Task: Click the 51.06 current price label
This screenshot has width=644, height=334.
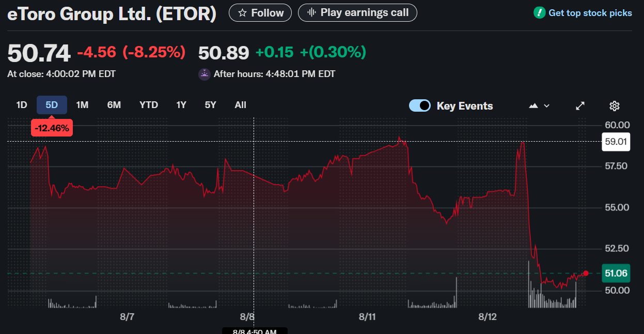Action: 616,274
